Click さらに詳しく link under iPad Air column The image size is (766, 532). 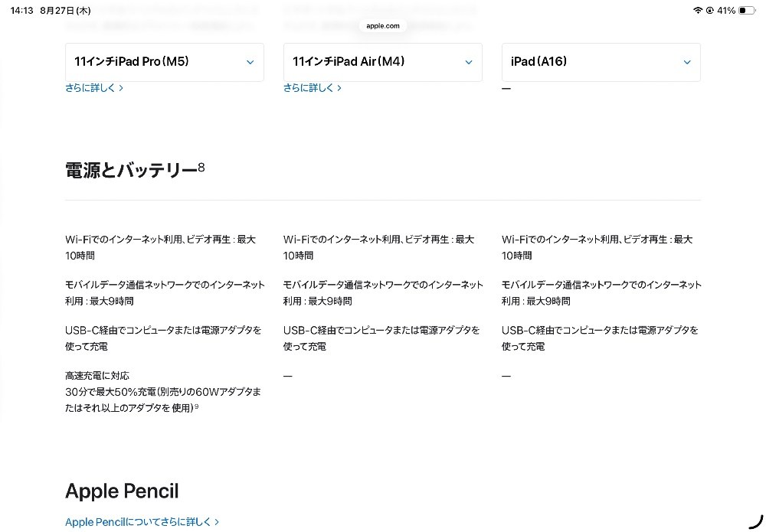pyautogui.click(x=313, y=88)
